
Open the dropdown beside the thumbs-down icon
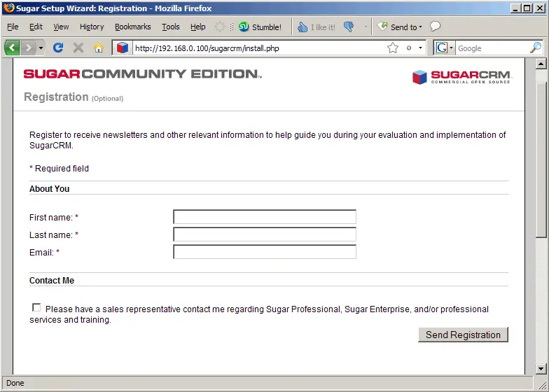366,27
